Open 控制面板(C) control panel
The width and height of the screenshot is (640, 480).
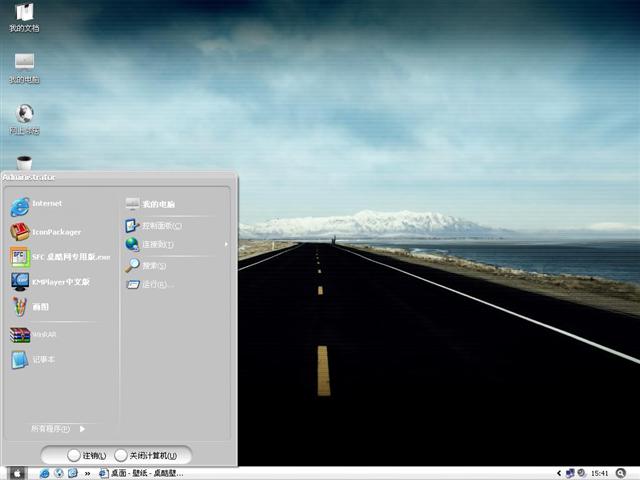[x=153, y=225]
